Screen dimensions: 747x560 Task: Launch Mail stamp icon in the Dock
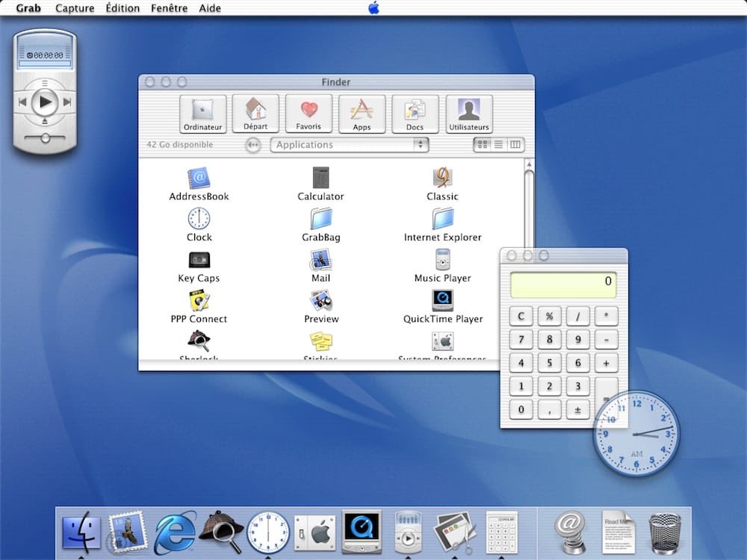click(x=126, y=532)
